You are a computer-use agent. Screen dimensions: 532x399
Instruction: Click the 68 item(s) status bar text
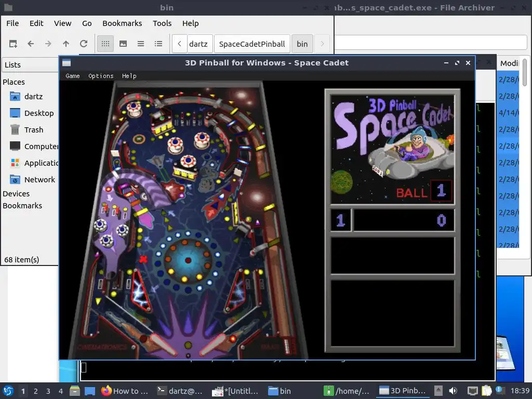point(22,260)
